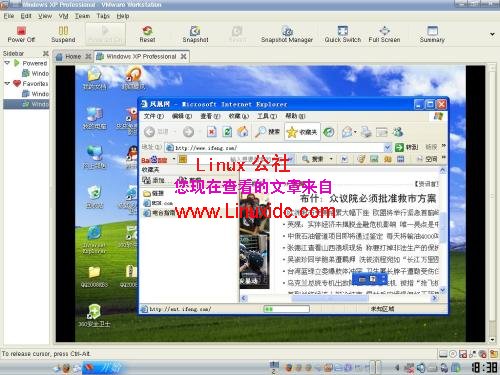Click the IE address bar field
Image resolution: width=500 pixels, height=375 pixels.
tap(275, 147)
